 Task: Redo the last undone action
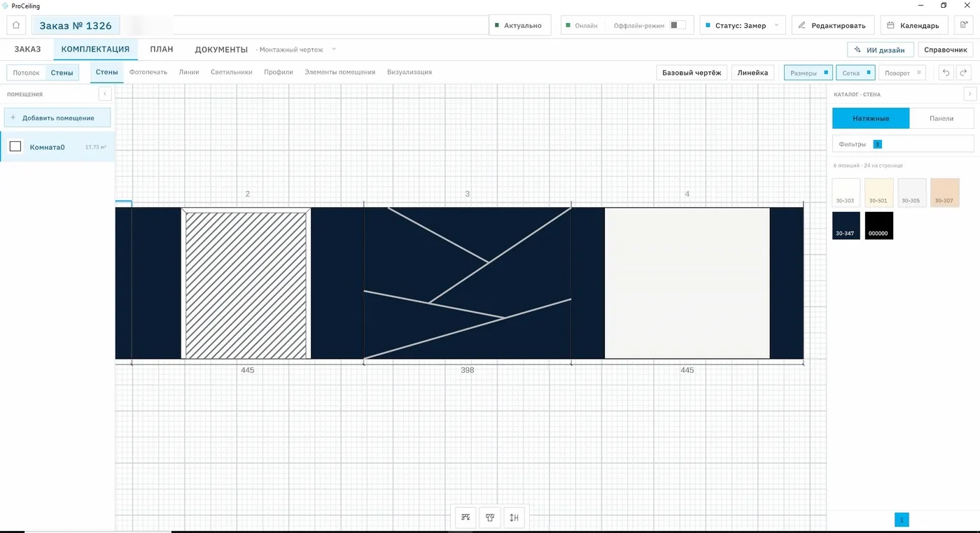pos(964,73)
